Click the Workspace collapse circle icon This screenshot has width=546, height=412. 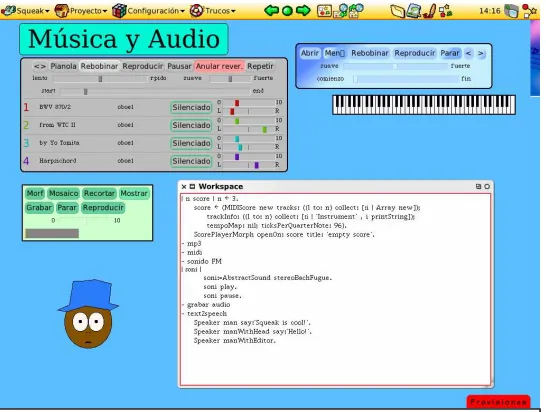487,186
